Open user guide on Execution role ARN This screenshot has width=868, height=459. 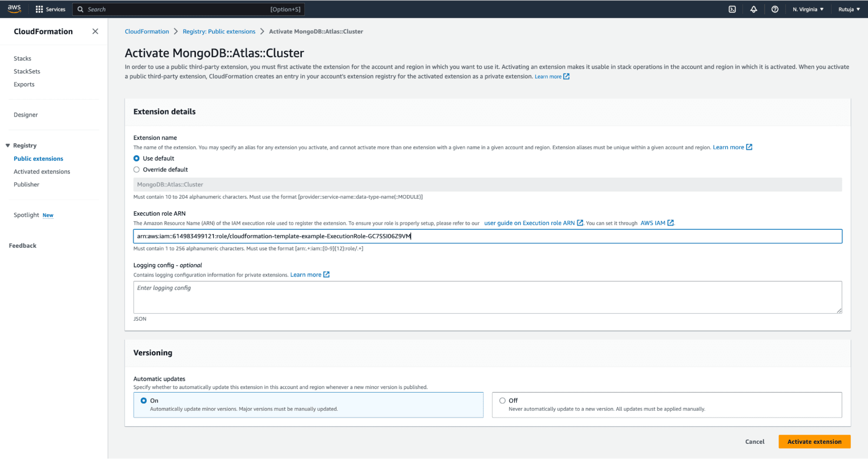533,223
